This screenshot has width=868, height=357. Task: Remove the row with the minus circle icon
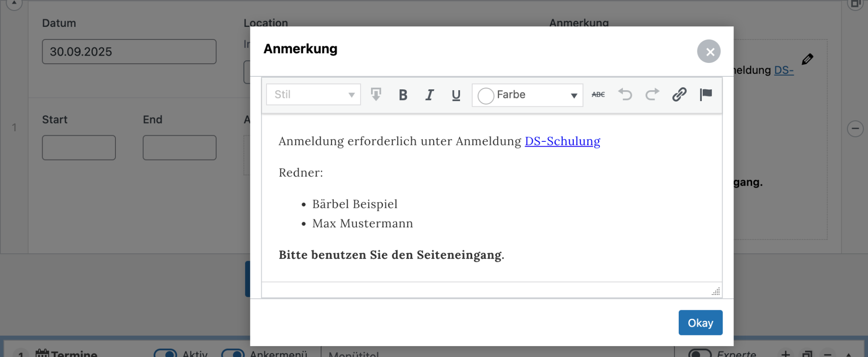(x=855, y=128)
